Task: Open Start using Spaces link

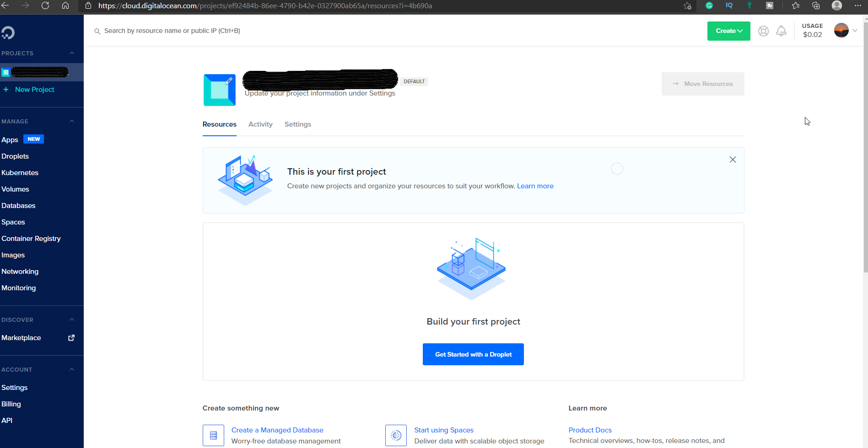Action: (444, 430)
